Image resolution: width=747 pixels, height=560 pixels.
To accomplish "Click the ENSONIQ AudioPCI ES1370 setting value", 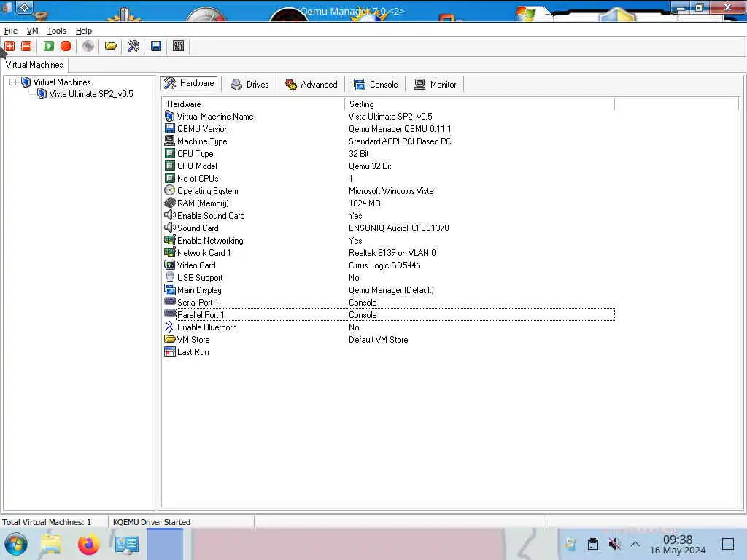I will click(399, 228).
